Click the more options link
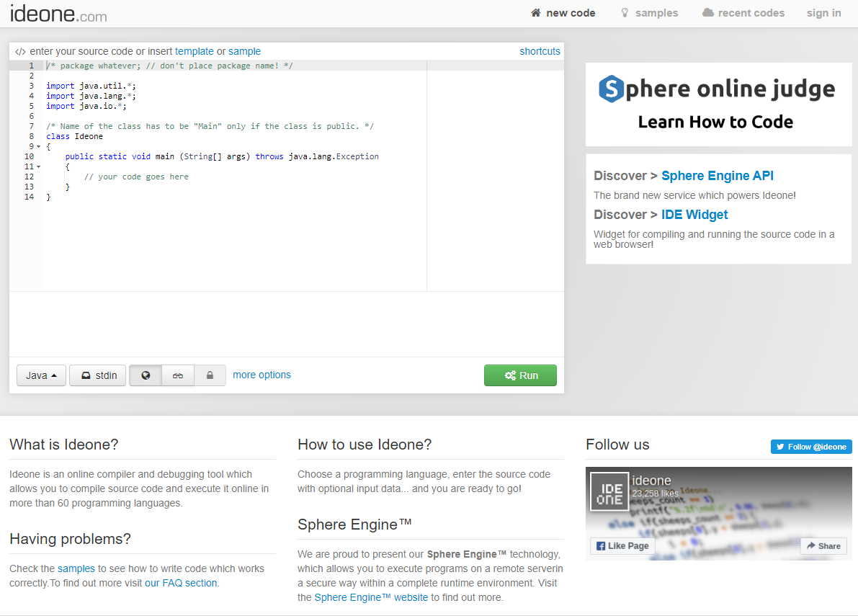Screen dimensions: 858x616 tap(262, 375)
